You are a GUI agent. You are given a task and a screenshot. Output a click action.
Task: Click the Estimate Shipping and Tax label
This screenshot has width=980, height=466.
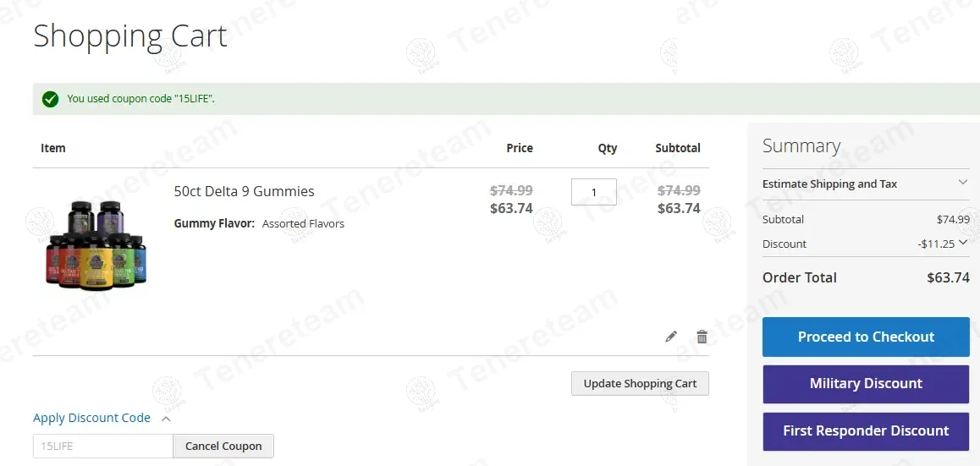click(829, 184)
